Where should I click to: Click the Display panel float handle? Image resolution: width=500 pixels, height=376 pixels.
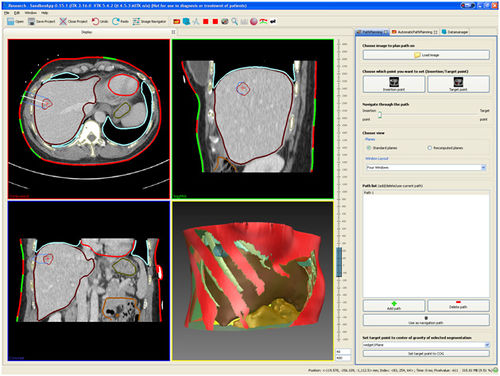click(173, 32)
